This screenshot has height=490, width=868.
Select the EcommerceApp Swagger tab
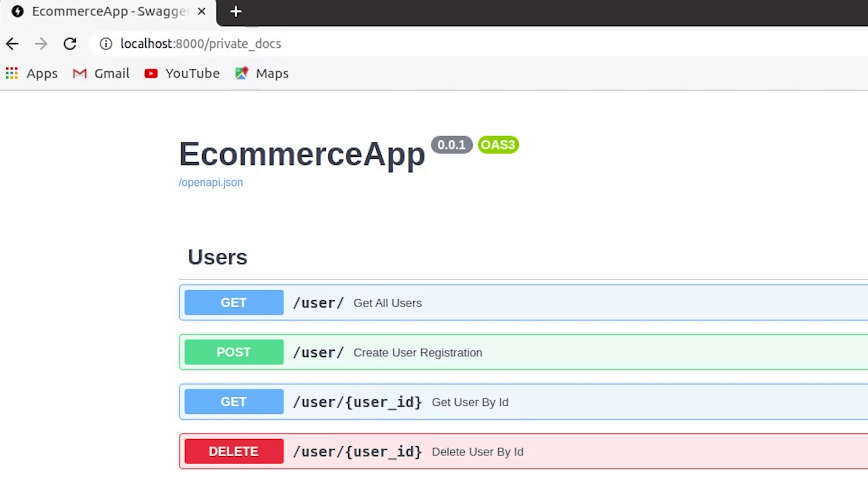(x=108, y=12)
